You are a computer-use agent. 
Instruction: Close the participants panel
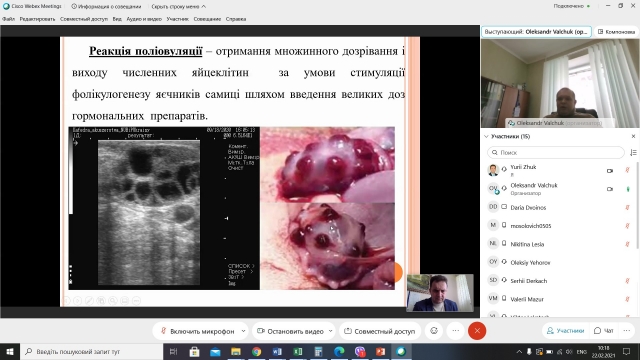[633, 136]
